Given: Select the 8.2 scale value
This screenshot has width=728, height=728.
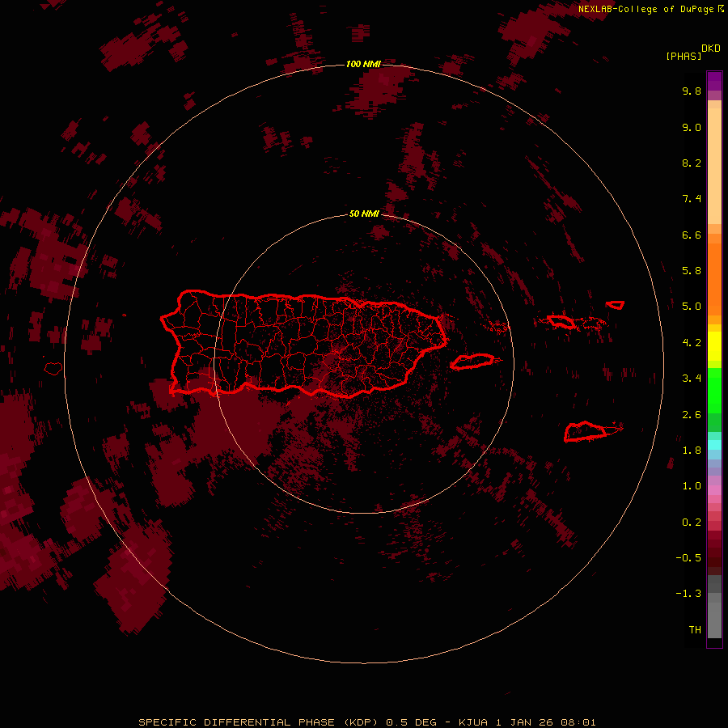Looking at the screenshot, I should click(x=692, y=163).
